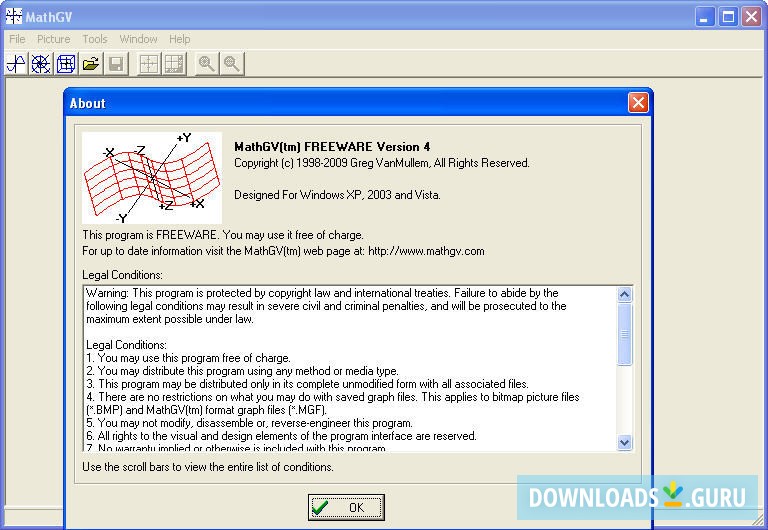Screen dimensions: 768x530
Task: Click condition 6 about visual and design elements
Action: pyautogui.click(x=281, y=436)
